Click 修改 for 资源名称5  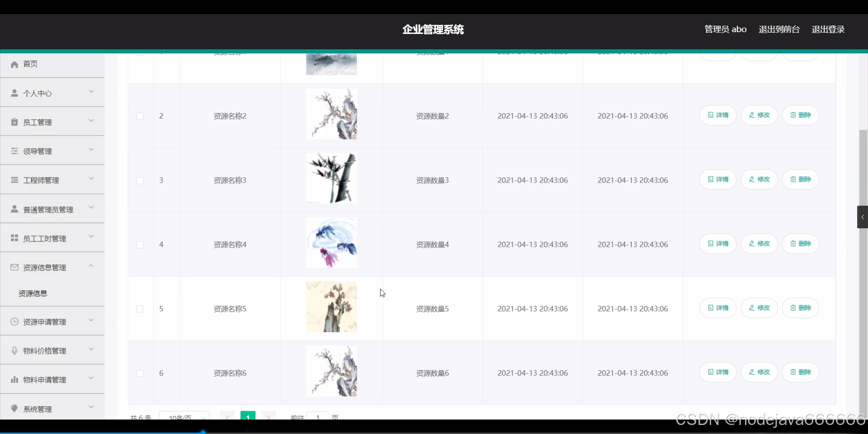click(x=759, y=308)
